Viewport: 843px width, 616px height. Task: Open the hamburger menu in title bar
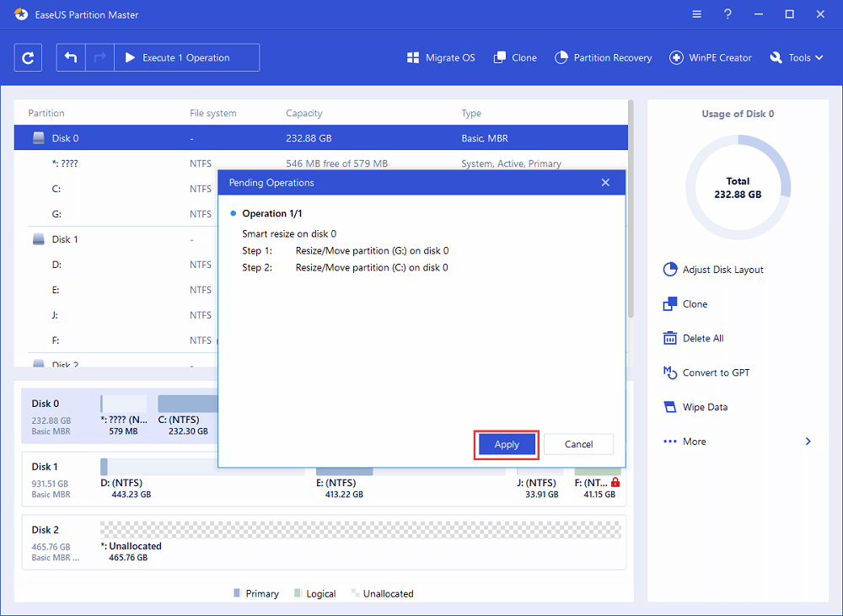pos(697,14)
